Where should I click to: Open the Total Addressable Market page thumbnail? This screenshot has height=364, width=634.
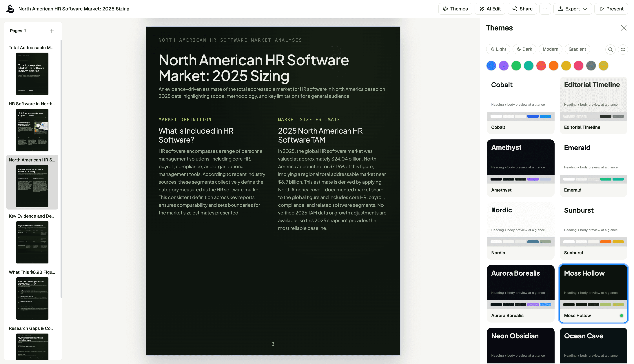coord(32,74)
